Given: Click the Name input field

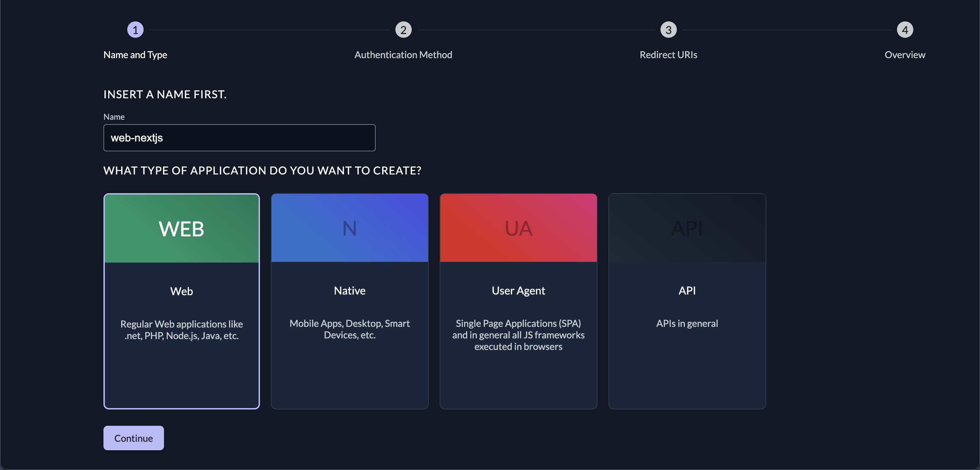Looking at the screenshot, I should tap(239, 138).
